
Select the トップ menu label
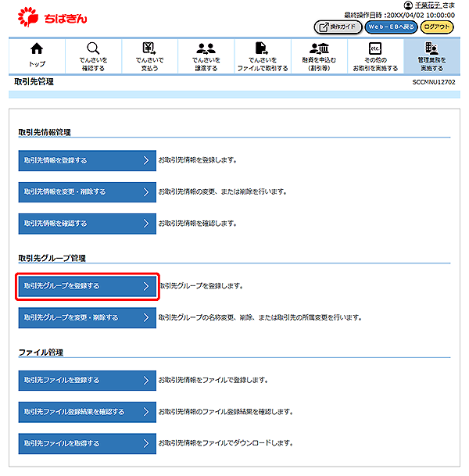37,64
